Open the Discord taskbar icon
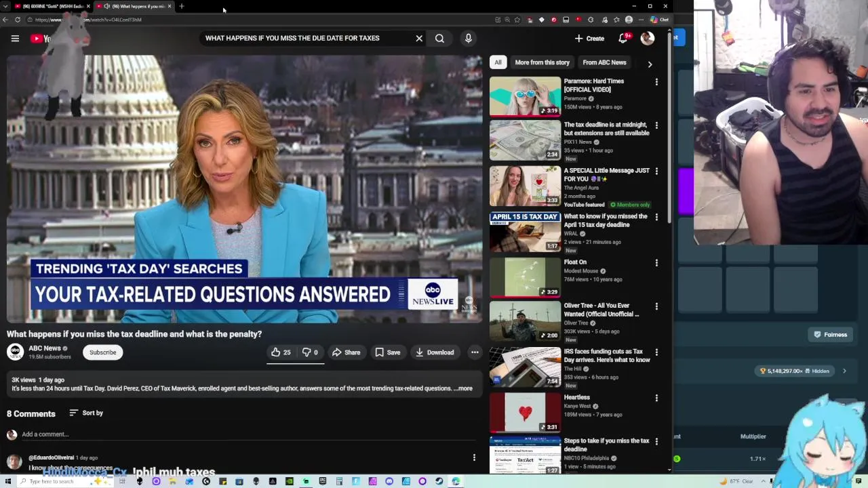Image resolution: width=868 pixels, height=488 pixels. (x=389, y=481)
